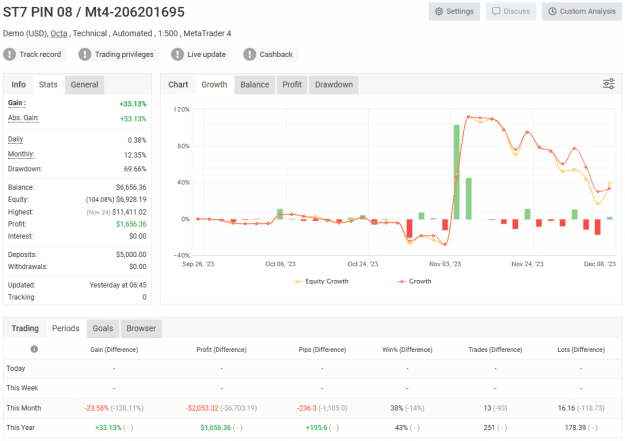Click the Discuss button

tap(511, 11)
